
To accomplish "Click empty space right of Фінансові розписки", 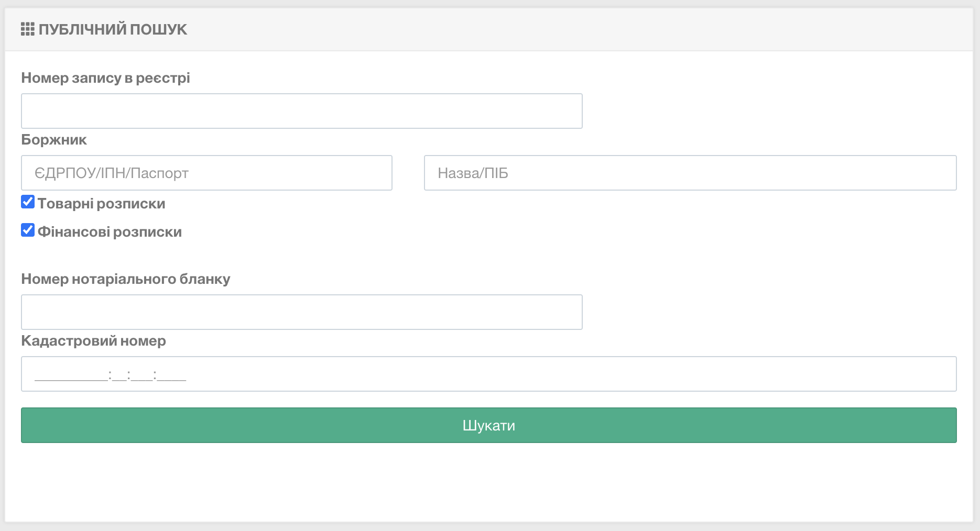I will [524, 232].
